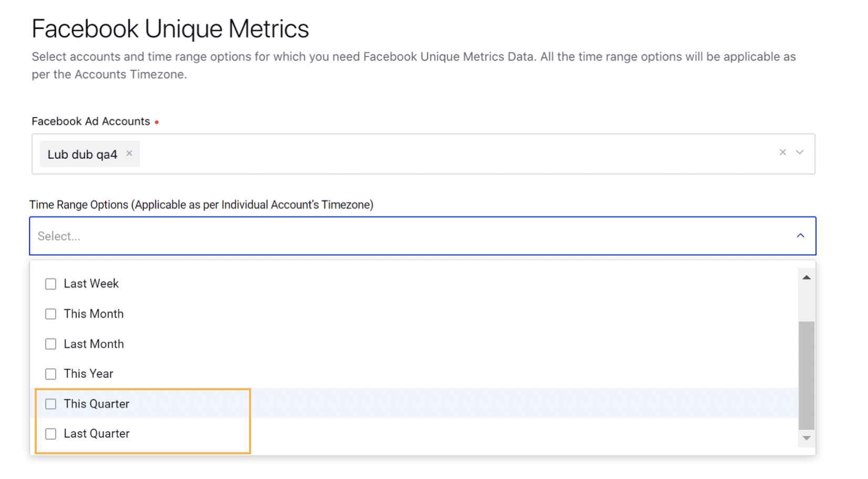The width and height of the screenshot is (868, 479).
Task: Expand the Facebook Ad Accounts dropdown arrow
Action: click(x=800, y=152)
